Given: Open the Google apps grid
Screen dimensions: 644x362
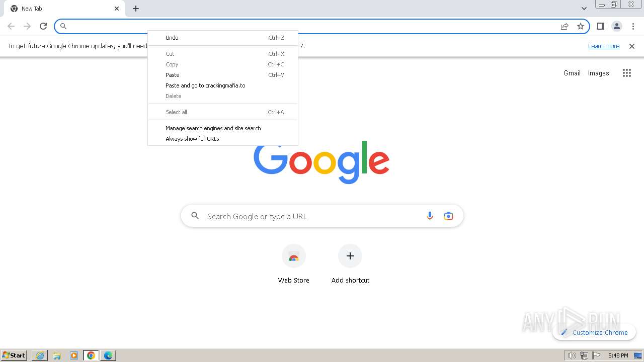Looking at the screenshot, I should coord(626,73).
